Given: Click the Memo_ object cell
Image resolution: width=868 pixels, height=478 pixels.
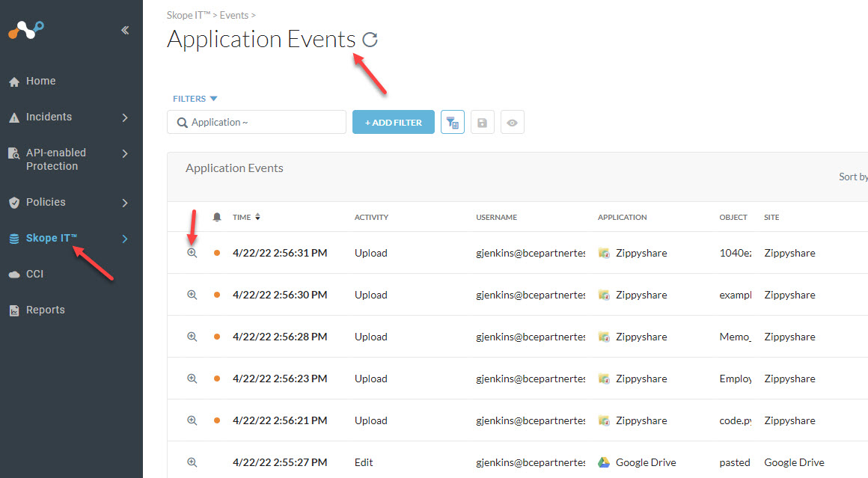Looking at the screenshot, I should (735, 337).
